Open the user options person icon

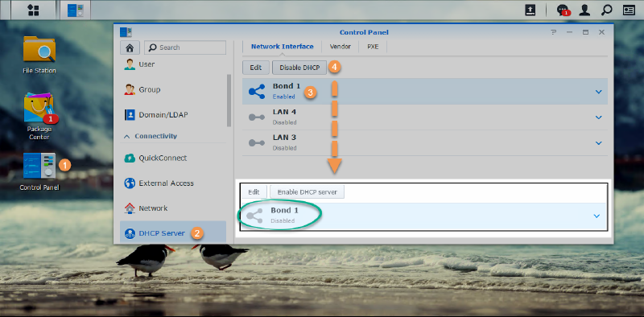point(584,10)
